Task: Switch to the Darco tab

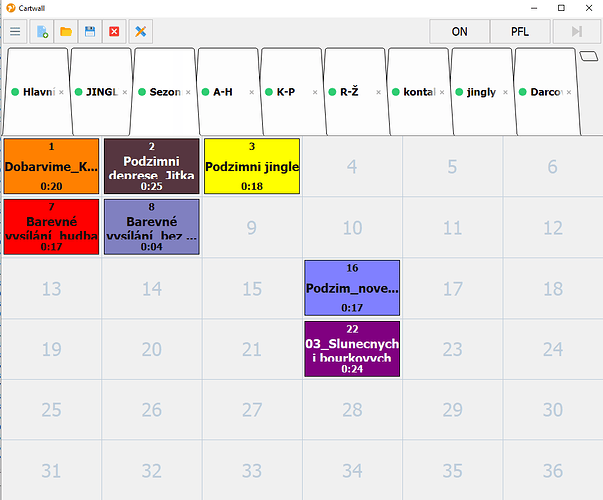Action: coord(545,92)
